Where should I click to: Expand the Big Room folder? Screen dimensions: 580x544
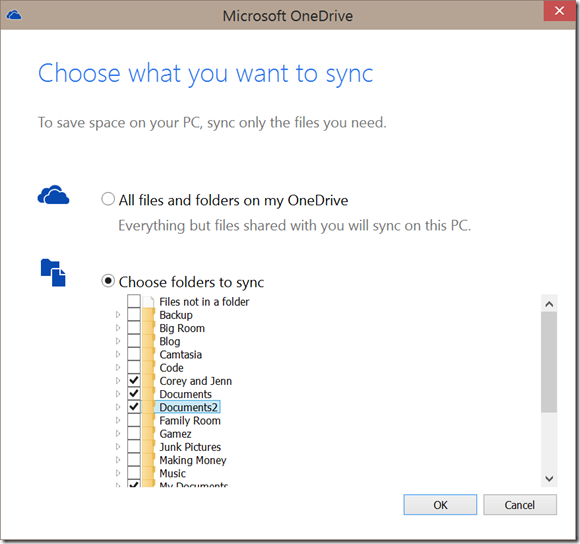[118, 328]
